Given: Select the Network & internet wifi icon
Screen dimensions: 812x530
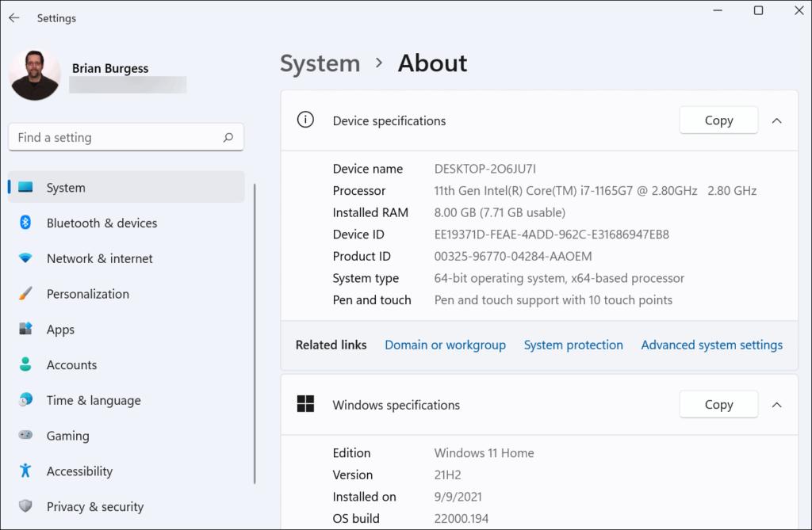Looking at the screenshot, I should 25,257.
